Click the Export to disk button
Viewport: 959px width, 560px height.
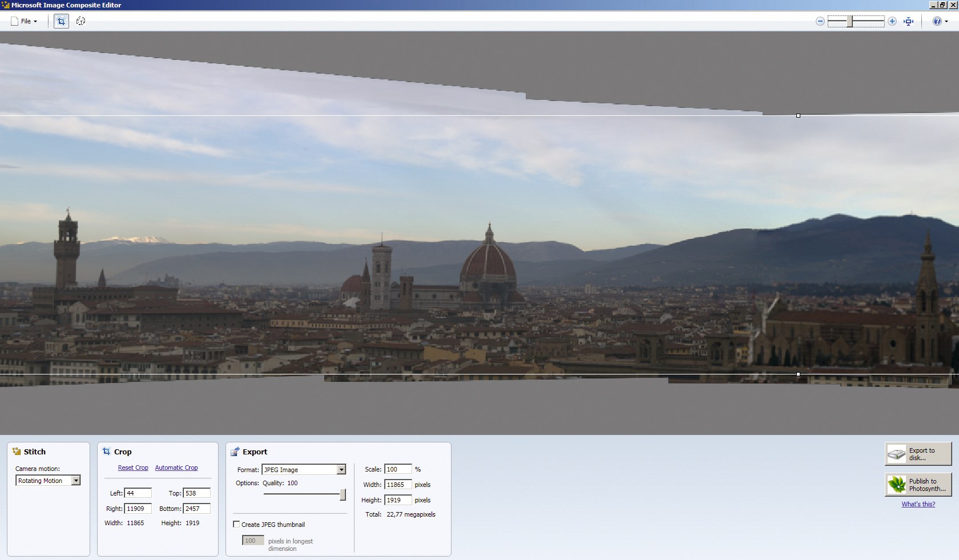click(x=918, y=454)
